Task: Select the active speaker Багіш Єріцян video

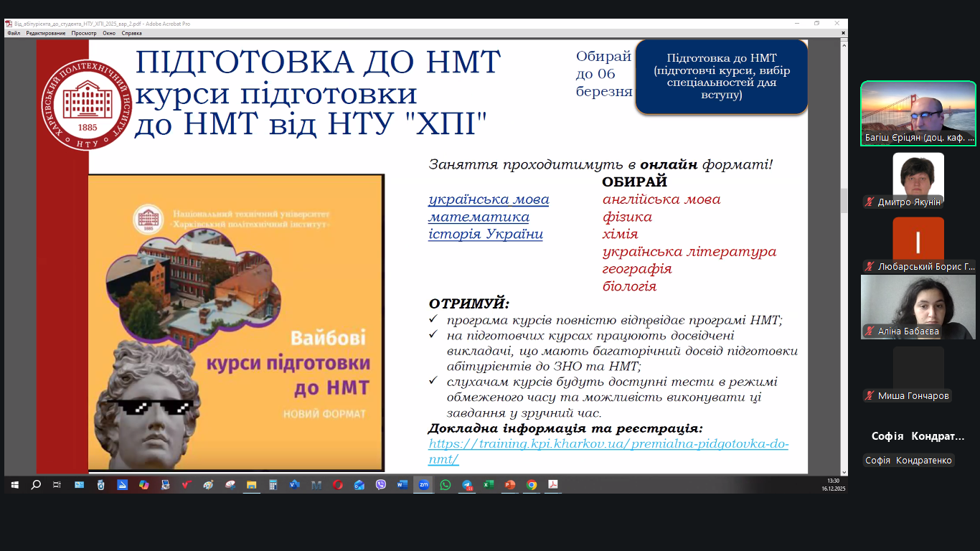Action: click(918, 113)
